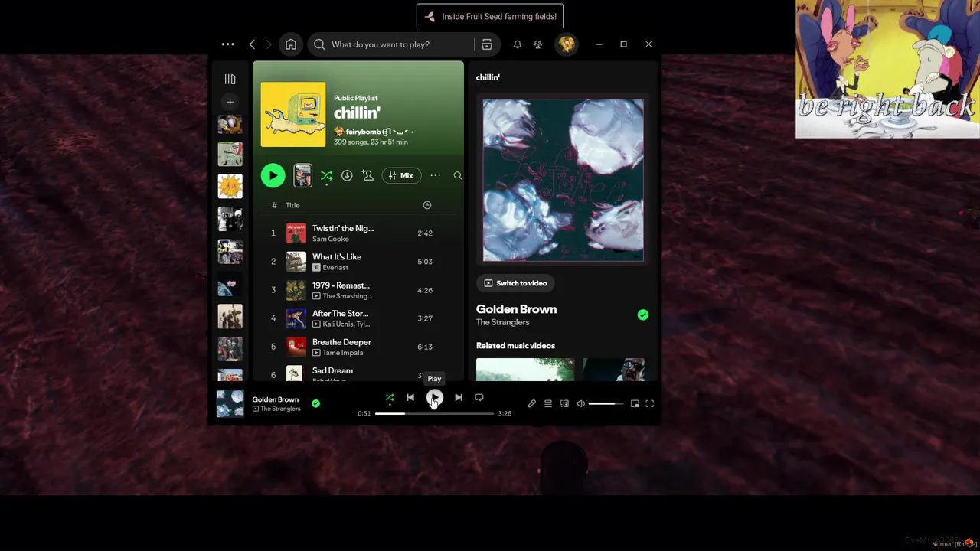Open the artist Sam Cooke
The height and width of the screenshot is (551, 980).
[331, 239]
